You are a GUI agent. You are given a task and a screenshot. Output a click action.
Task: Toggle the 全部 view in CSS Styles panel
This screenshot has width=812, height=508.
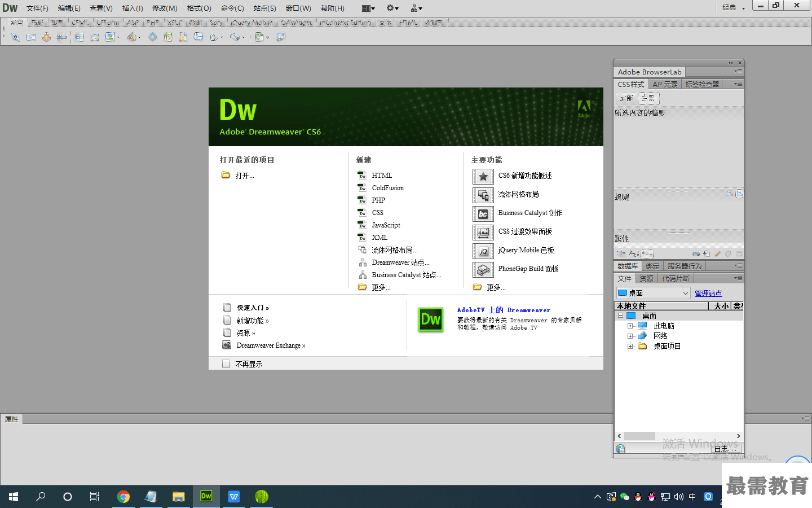(626, 98)
